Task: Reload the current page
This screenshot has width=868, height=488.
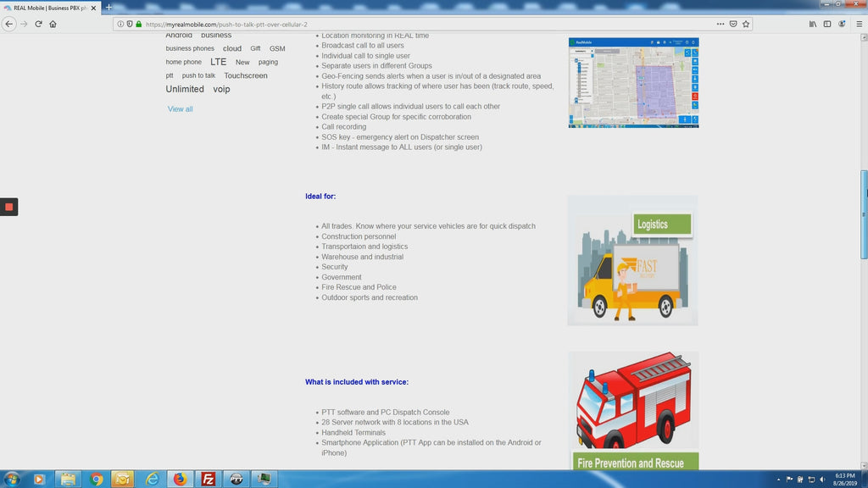Action: coord(38,24)
